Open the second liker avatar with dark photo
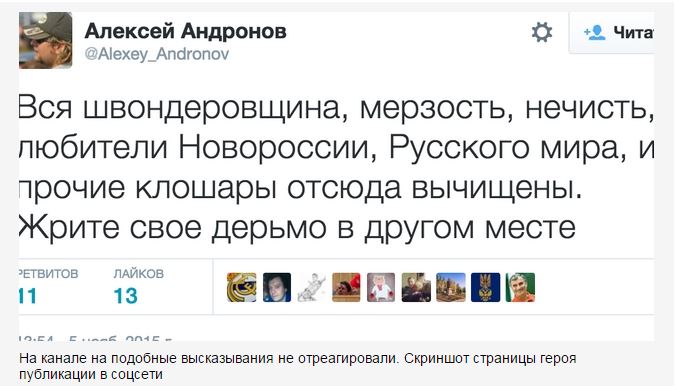 pos(277,287)
